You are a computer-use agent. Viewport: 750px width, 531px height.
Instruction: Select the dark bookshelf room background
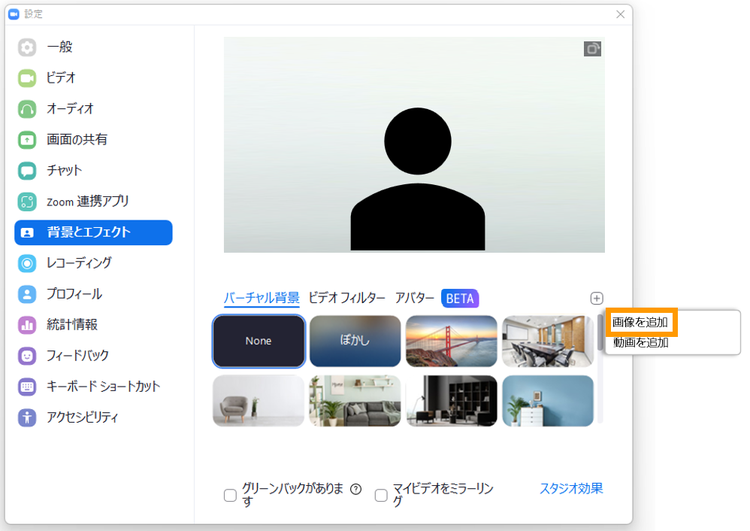point(451,401)
